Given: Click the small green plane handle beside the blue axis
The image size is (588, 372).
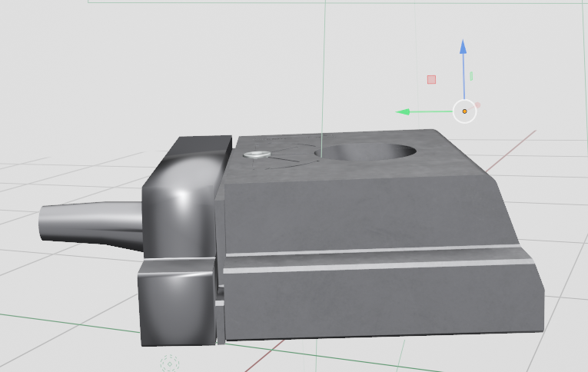Looking at the screenshot, I should point(471,76).
